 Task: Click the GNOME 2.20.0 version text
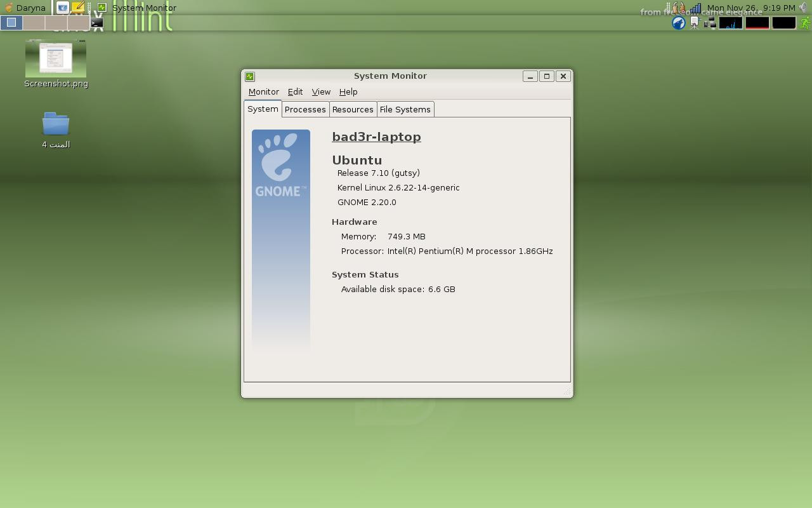pyautogui.click(x=367, y=202)
